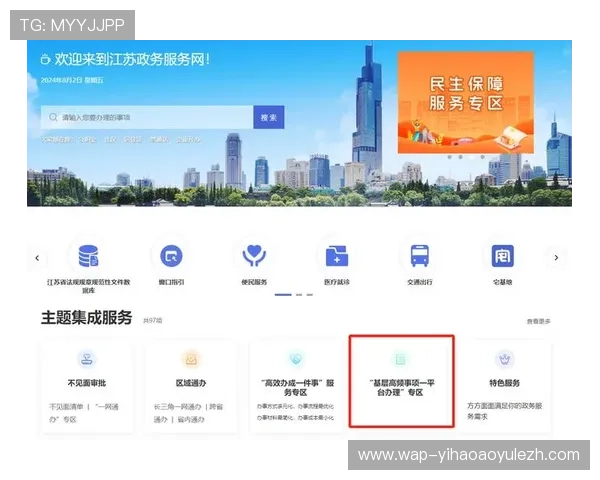Click the 2024年8月2日 date text
Image resolution: width=600 pixels, height=480 pixels.
[x=62, y=80]
